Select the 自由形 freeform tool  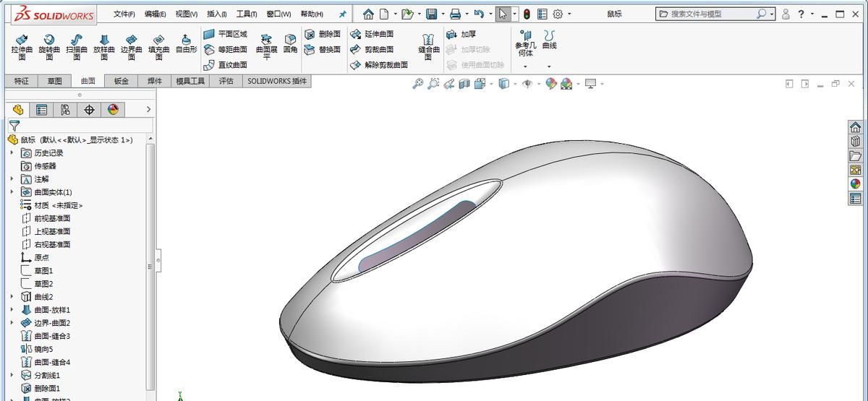tap(187, 45)
